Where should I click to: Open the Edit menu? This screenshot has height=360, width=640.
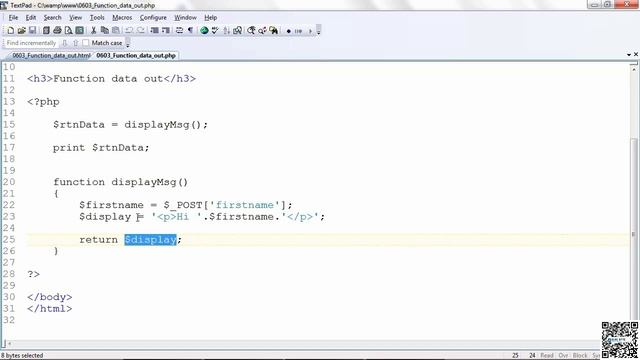click(31, 18)
